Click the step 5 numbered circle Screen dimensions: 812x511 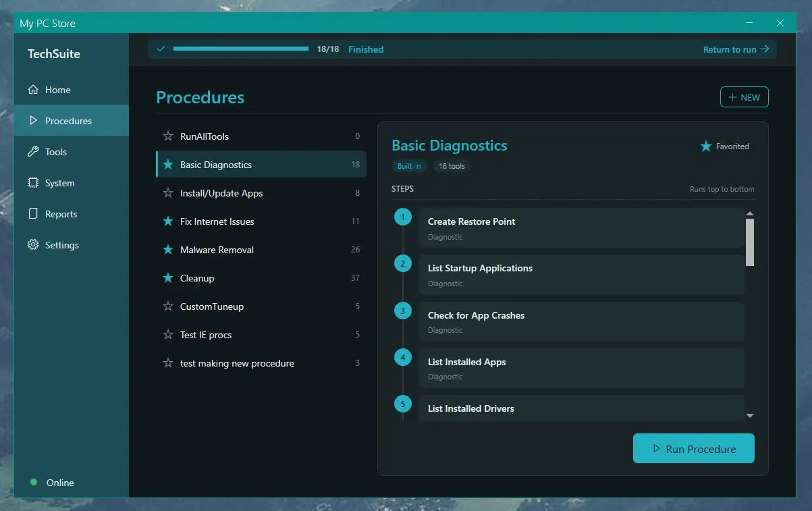(403, 404)
